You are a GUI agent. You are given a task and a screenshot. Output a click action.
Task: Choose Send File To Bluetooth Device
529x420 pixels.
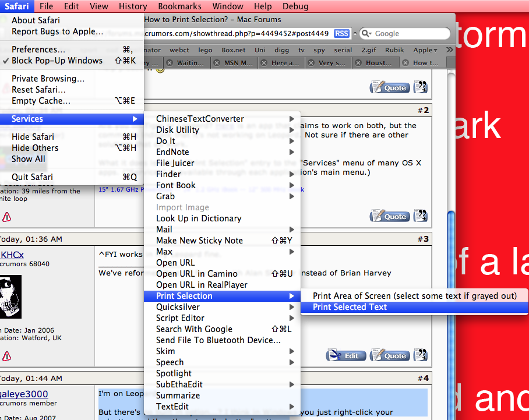[222, 341]
